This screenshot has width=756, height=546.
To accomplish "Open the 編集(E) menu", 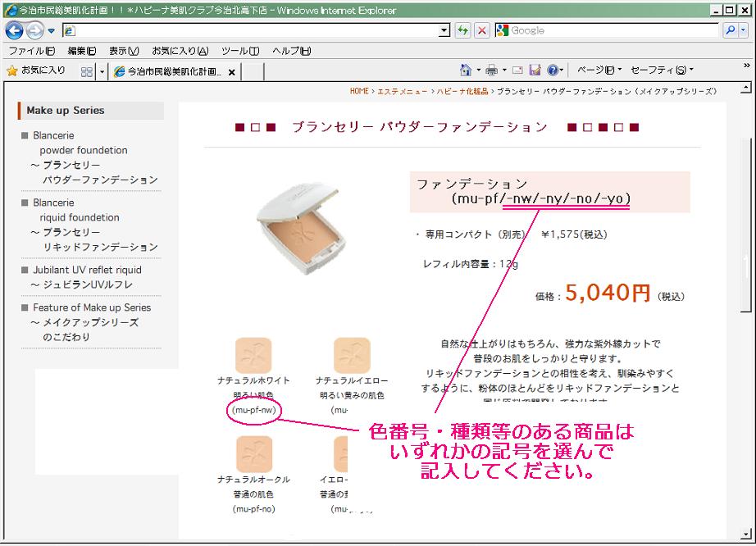I will pyautogui.click(x=82, y=51).
